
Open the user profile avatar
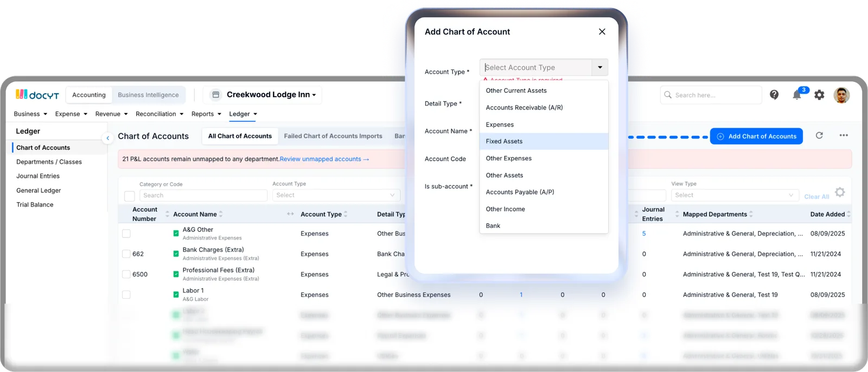pos(841,95)
